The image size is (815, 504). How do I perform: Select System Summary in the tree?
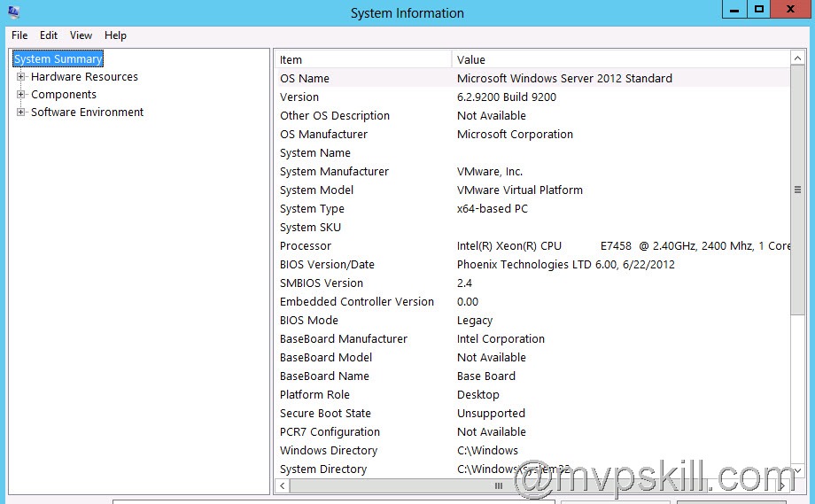tap(58, 58)
